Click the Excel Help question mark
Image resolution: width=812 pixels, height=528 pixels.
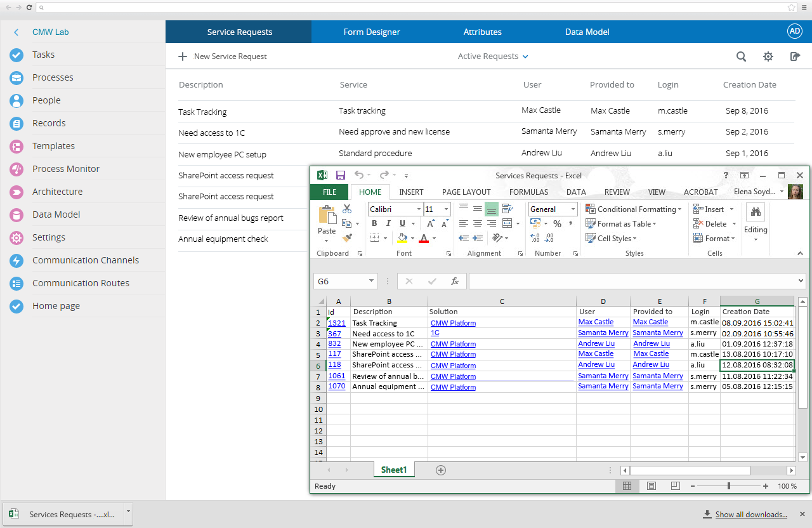pos(726,175)
